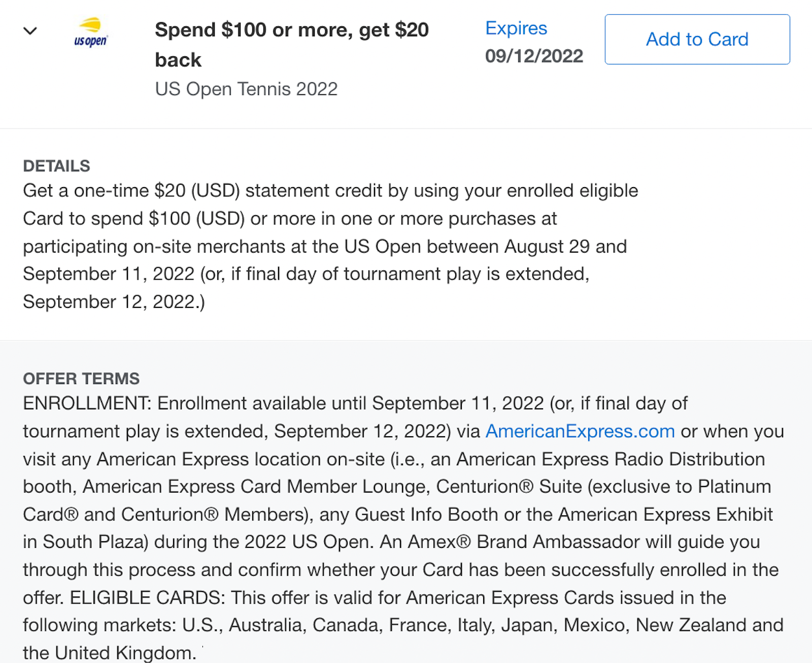Click the 'ELIGIBLE CARDS:' term text

click(x=148, y=598)
